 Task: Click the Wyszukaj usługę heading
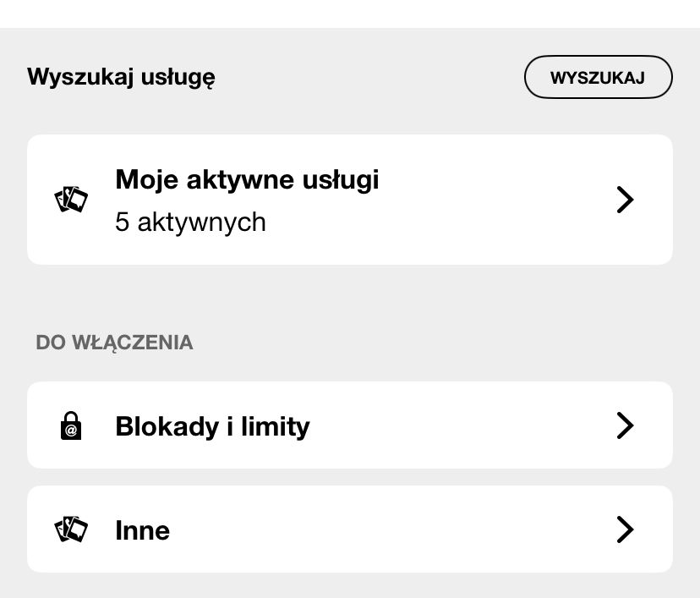[121, 77]
